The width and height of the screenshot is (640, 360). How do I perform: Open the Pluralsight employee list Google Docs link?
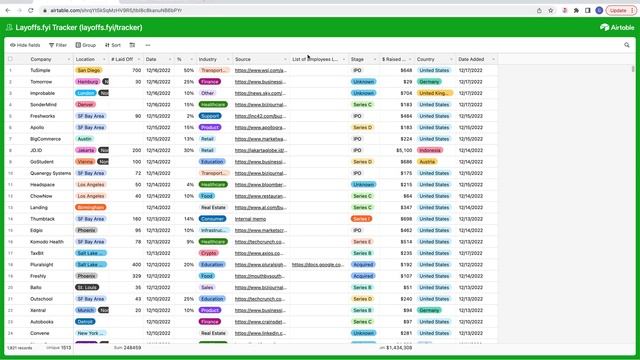point(318,264)
